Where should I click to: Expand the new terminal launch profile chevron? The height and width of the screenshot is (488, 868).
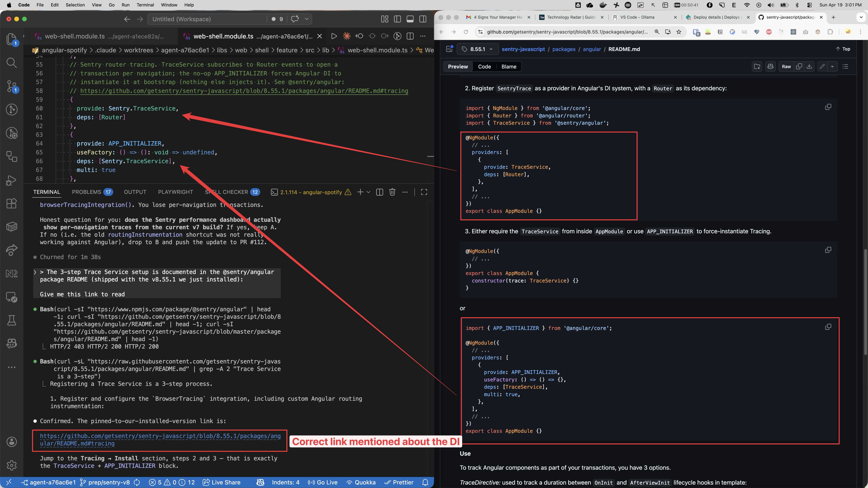[368, 192]
